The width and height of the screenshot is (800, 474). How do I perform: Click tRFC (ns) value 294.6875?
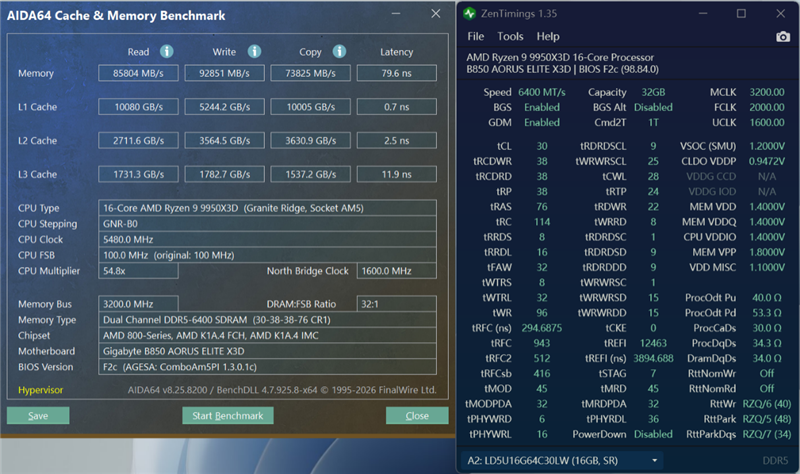pos(542,328)
